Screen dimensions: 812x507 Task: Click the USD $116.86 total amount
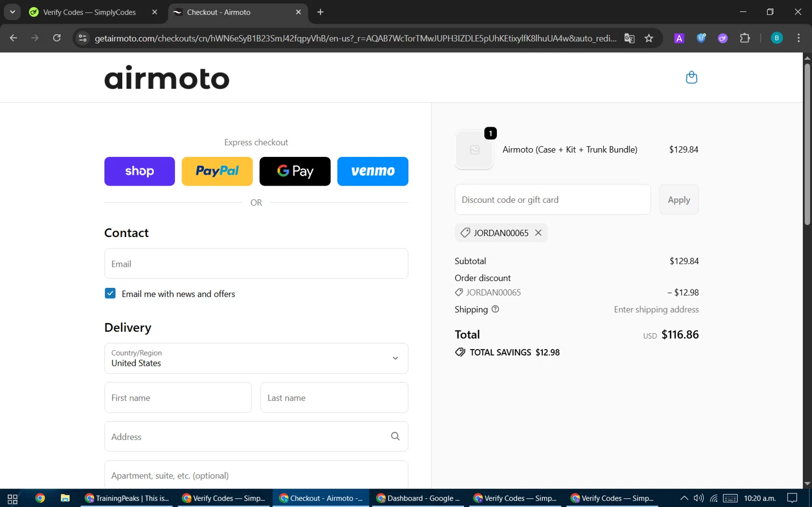click(x=671, y=335)
